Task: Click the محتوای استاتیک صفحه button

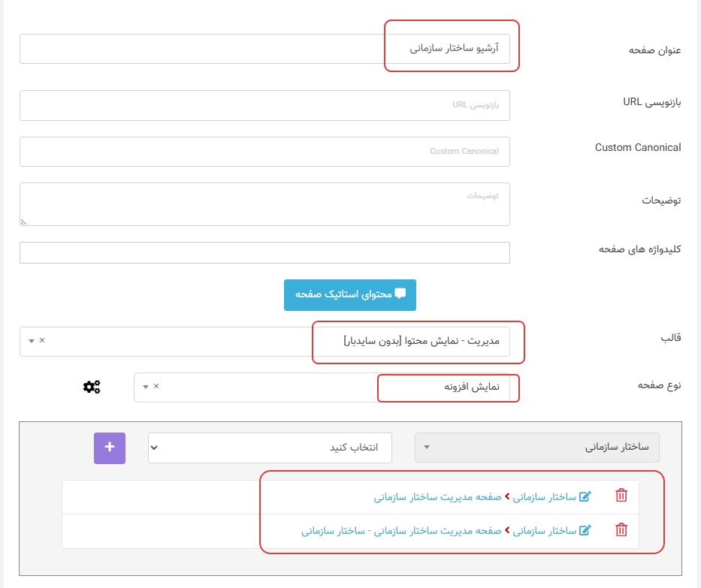Action: (349, 294)
